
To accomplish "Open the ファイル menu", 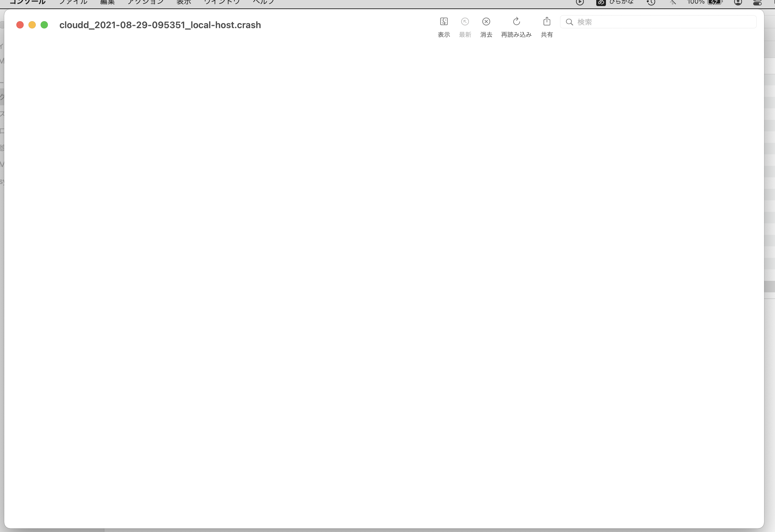I will click(x=73, y=2).
